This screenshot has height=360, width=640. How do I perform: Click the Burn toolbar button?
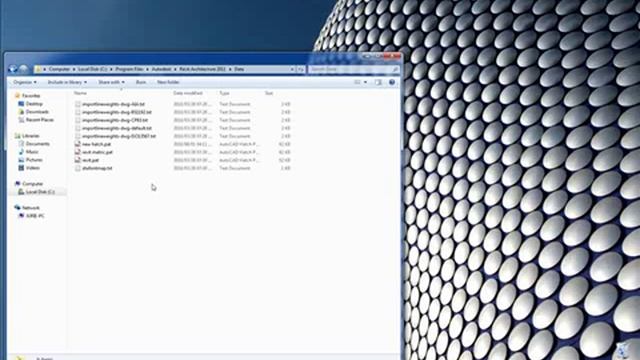141,82
